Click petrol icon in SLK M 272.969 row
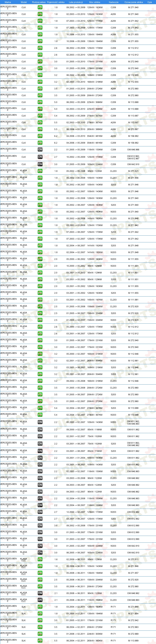This screenshot has width=156, height=644. pyautogui.click(x=40, y=634)
